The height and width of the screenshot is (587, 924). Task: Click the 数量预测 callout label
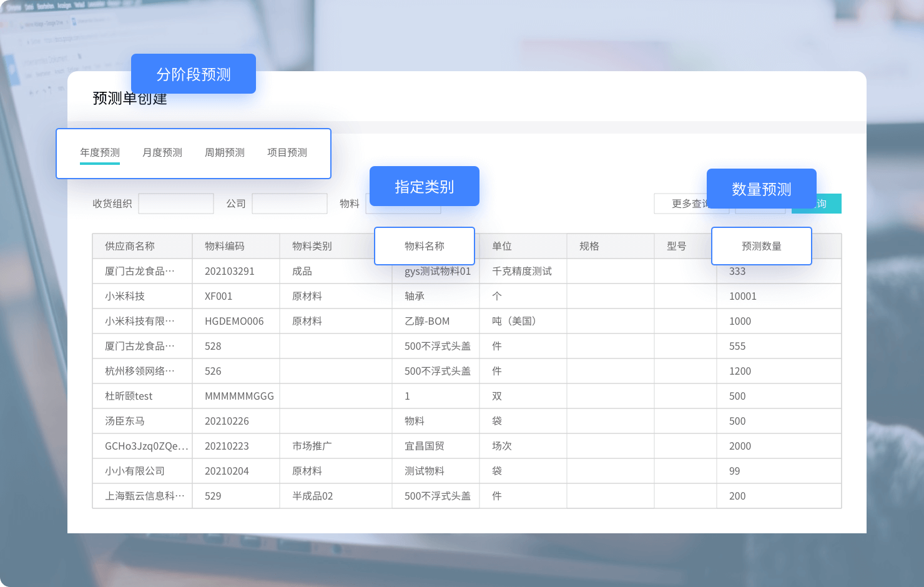coord(761,188)
